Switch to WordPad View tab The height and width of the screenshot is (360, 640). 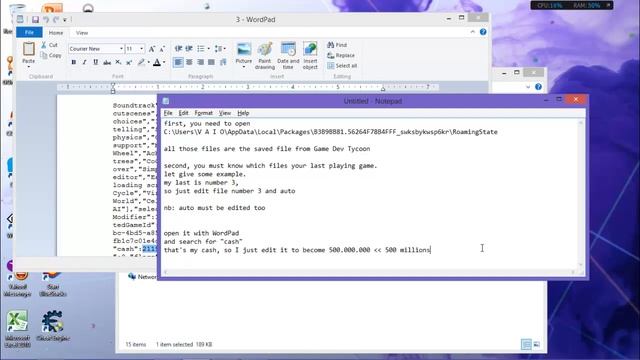82,32
